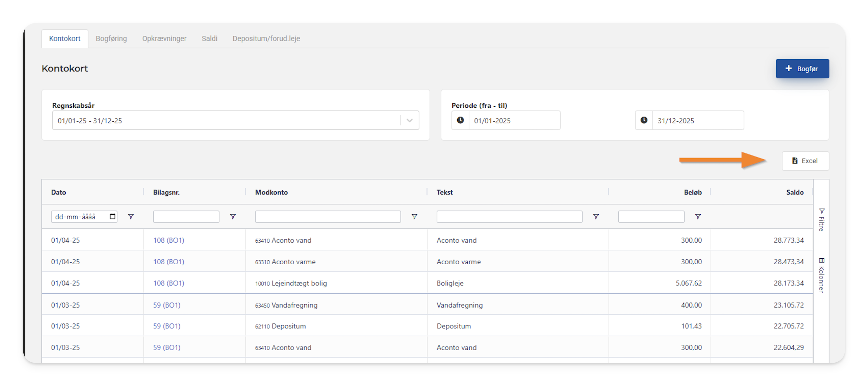Open voucher 59 (BO1) in 22.604,29 row

(x=166, y=347)
